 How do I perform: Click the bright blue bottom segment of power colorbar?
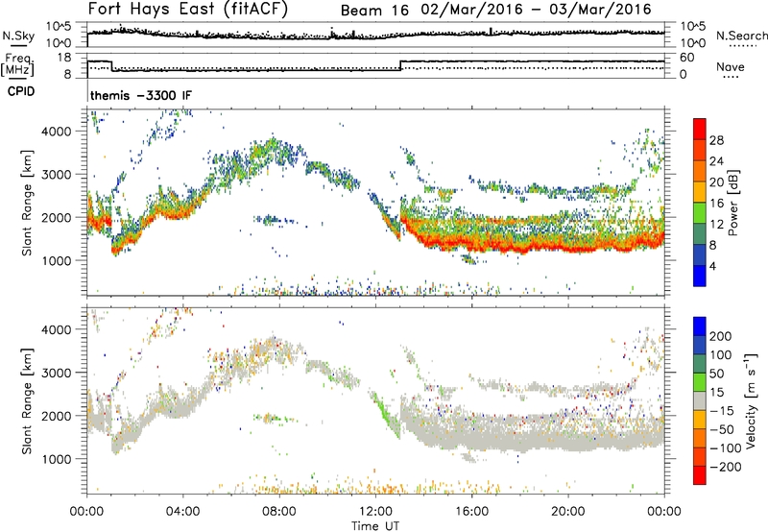[x=700, y=276]
